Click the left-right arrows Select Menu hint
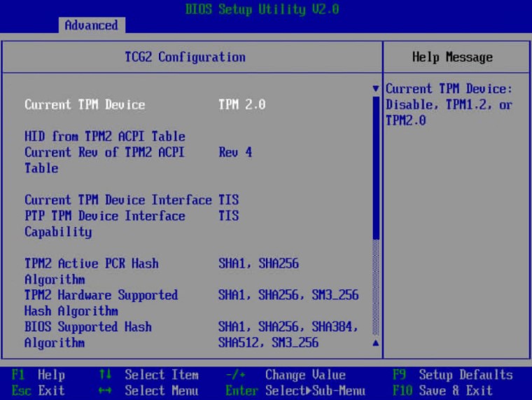This screenshot has height=400, width=532. click(x=148, y=390)
